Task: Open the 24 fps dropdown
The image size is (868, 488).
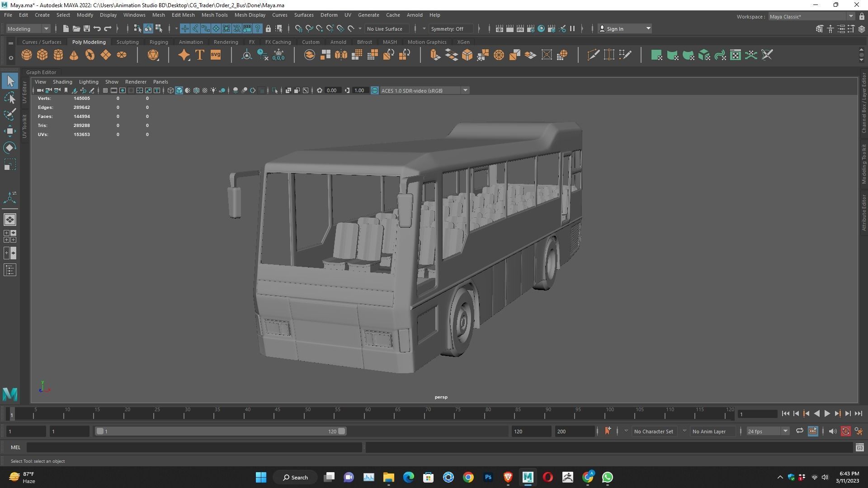Action: 767,431
